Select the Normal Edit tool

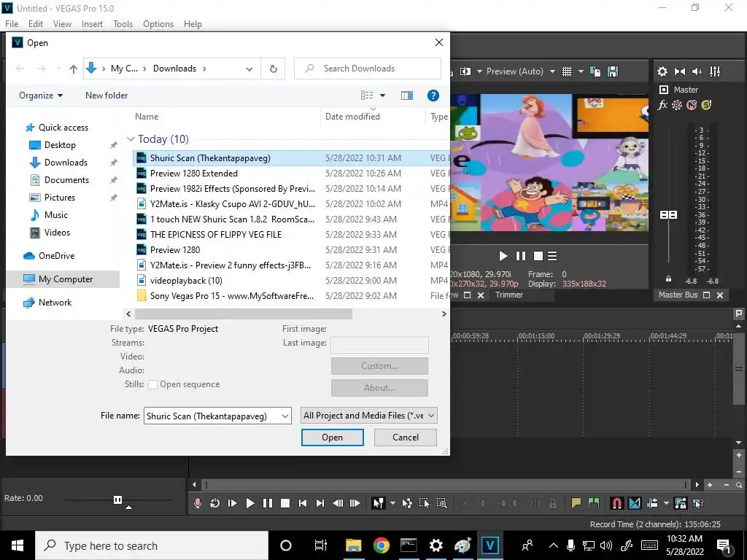pos(379,503)
